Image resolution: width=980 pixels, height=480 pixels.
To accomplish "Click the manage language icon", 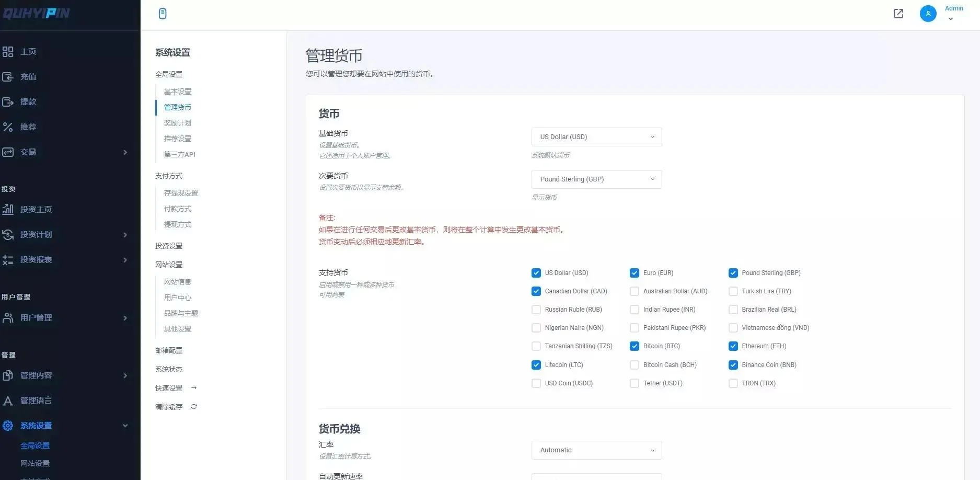I will [x=8, y=401].
